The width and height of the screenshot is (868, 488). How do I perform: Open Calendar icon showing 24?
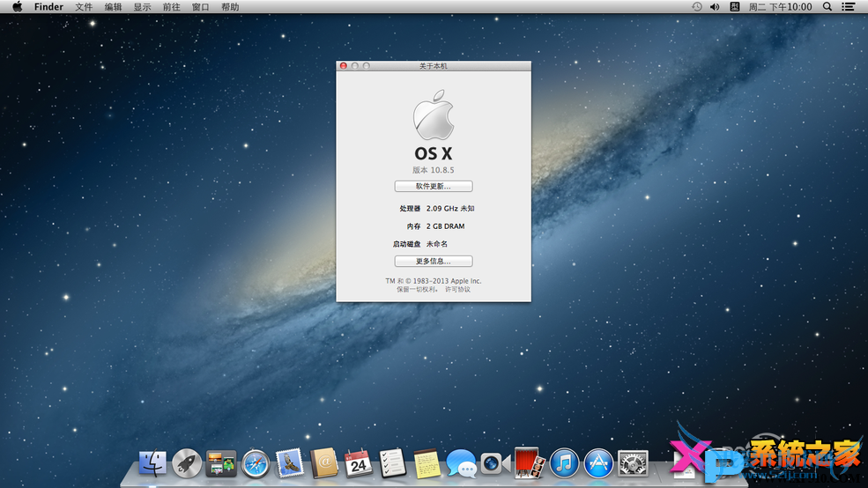pyautogui.click(x=359, y=462)
